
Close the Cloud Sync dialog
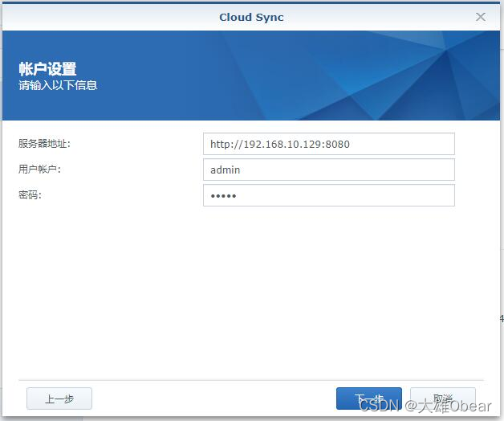[x=481, y=17]
